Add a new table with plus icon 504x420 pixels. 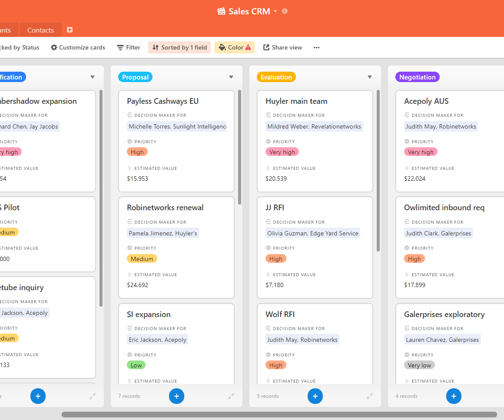(70, 30)
